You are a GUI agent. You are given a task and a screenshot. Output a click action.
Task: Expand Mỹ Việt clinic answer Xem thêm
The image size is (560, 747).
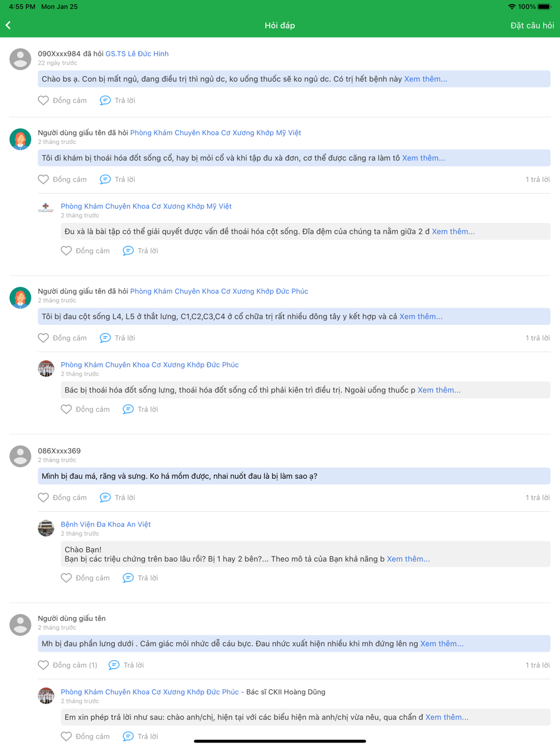click(x=452, y=231)
